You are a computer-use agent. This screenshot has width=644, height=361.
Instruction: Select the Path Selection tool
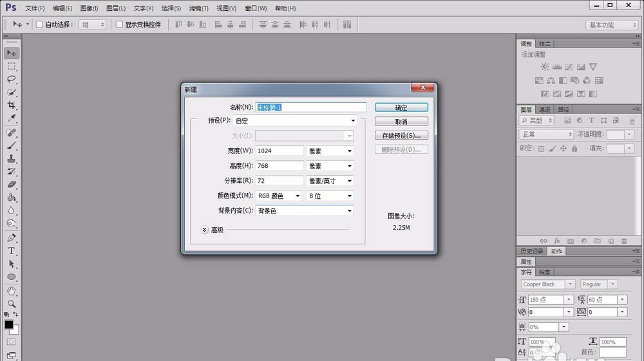click(12, 264)
